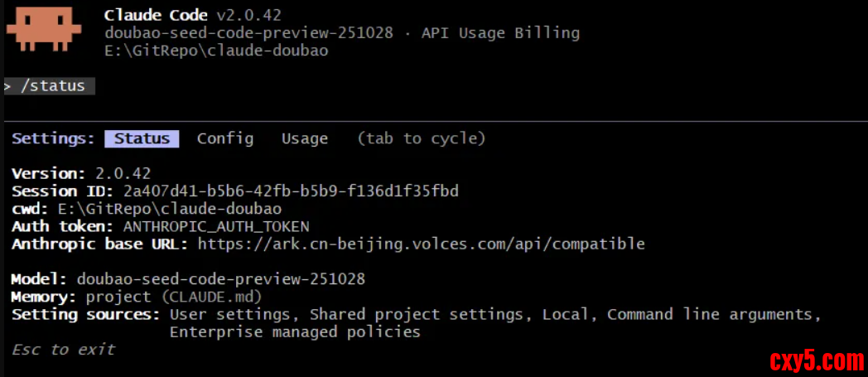Screen dimensions: 868x377
Task: Click the cxy5.com watermark
Action: click(817, 360)
